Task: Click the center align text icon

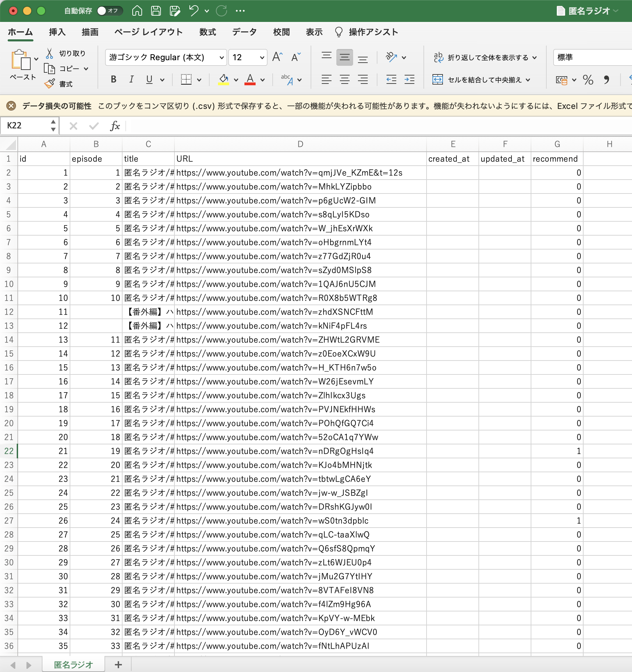Action: pyautogui.click(x=345, y=80)
